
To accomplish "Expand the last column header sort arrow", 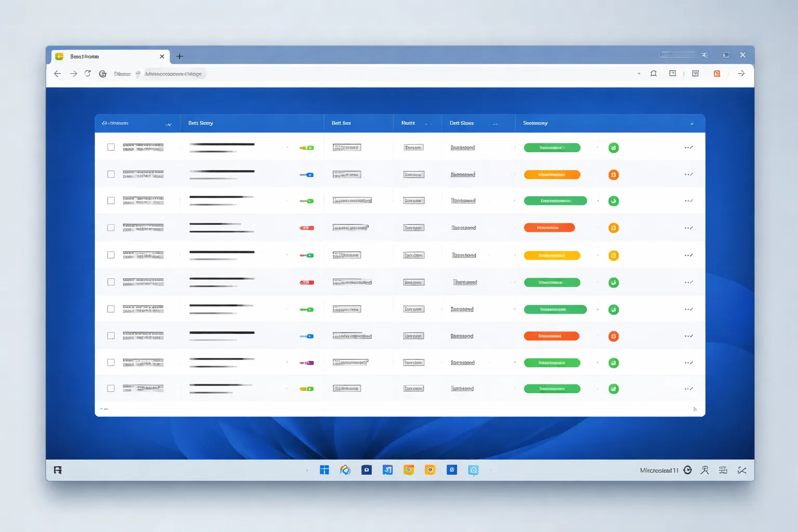I will (x=691, y=124).
